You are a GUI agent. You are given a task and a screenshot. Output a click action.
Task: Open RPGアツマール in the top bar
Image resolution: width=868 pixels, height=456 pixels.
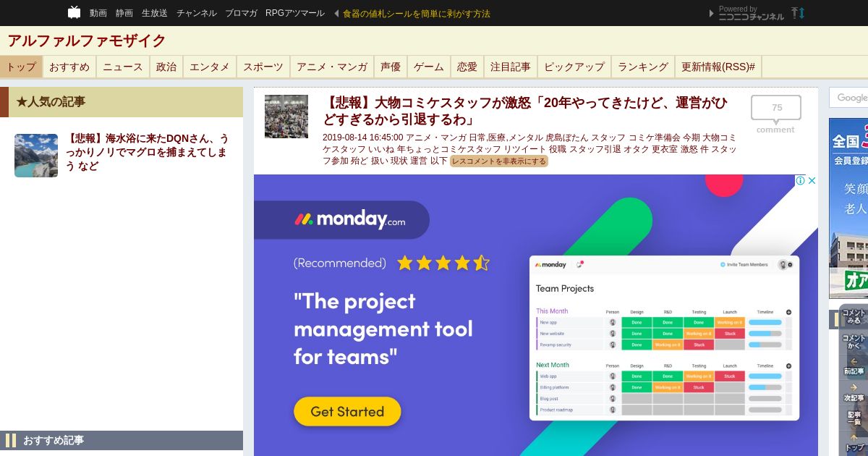[295, 13]
